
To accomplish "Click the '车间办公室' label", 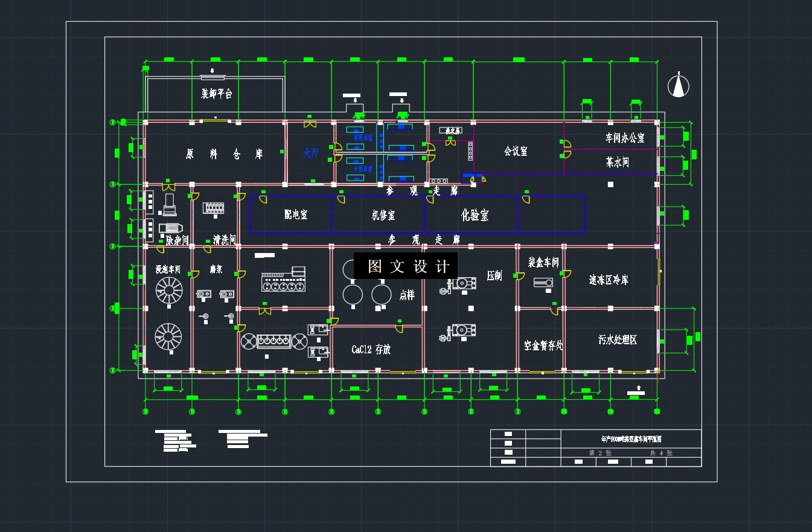I will click(625, 138).
